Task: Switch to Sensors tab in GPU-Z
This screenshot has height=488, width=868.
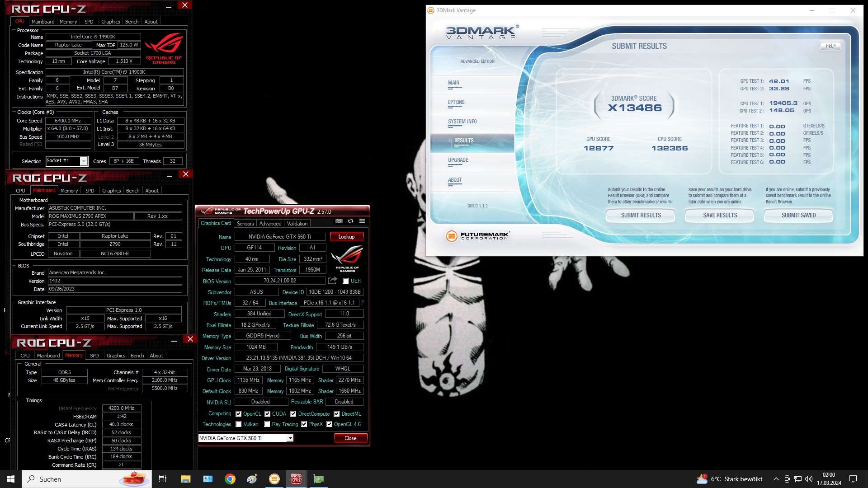Action: (x=245, y=224)
